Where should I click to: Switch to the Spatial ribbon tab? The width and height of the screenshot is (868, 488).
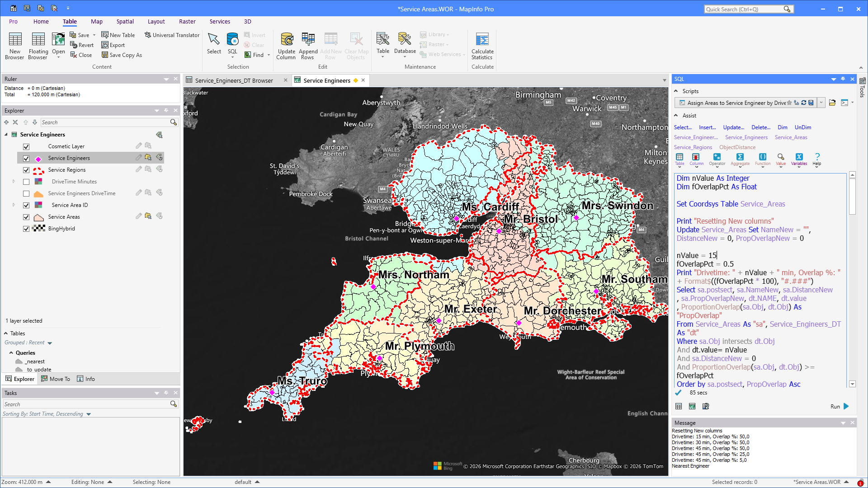(125, 21)
